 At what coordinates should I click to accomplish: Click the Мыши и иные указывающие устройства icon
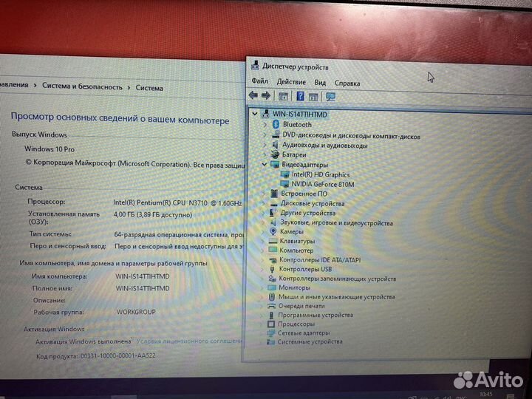point(271,297)
